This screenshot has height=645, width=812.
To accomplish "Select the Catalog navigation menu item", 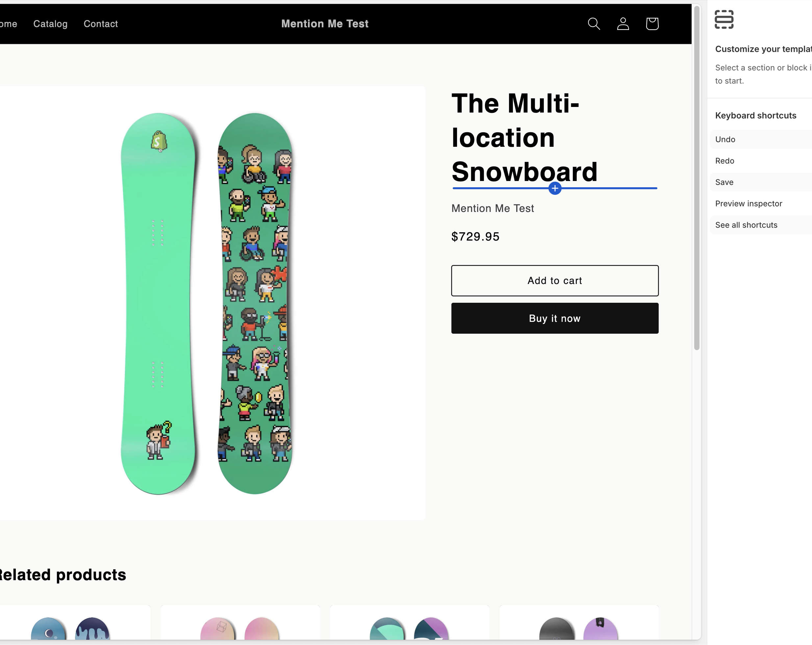I will point(50,24).
